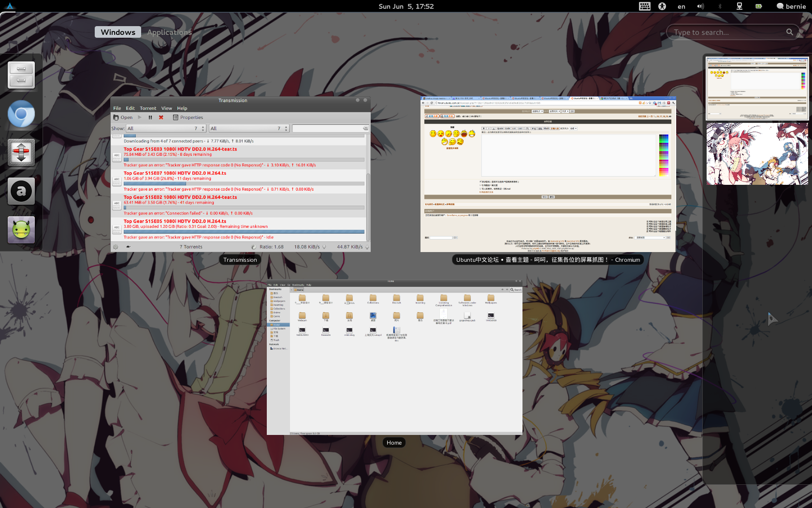812x508 pixels.
Task: Launch Chromium from the dash
Action: coord(21,114)
